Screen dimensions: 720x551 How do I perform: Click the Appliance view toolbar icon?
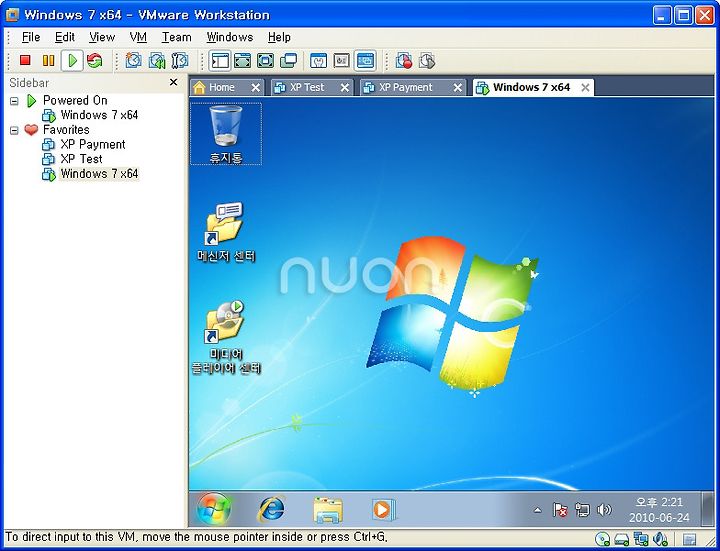pyautogui.click(x=342, y=60)
